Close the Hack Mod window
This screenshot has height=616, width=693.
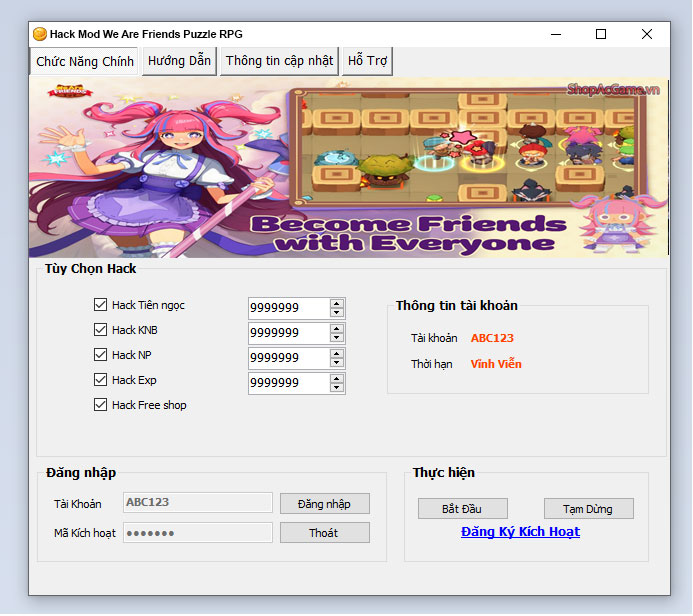pos(647,34)
